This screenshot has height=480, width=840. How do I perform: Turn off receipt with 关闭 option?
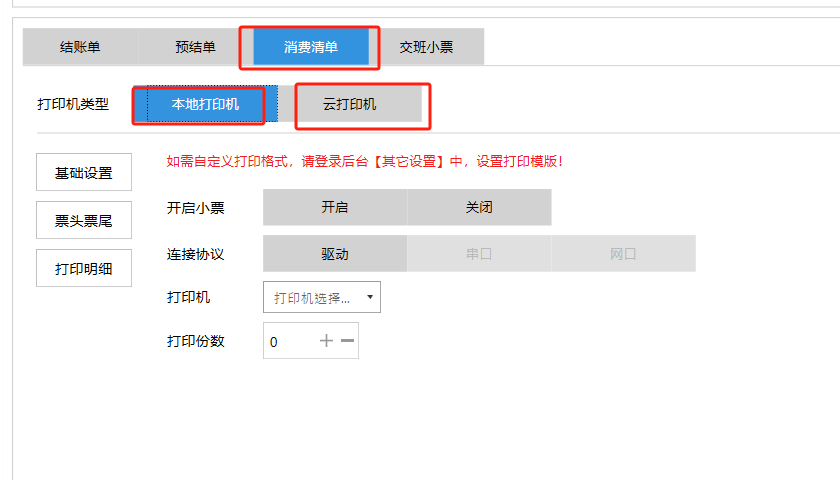[x=479, y=208]
